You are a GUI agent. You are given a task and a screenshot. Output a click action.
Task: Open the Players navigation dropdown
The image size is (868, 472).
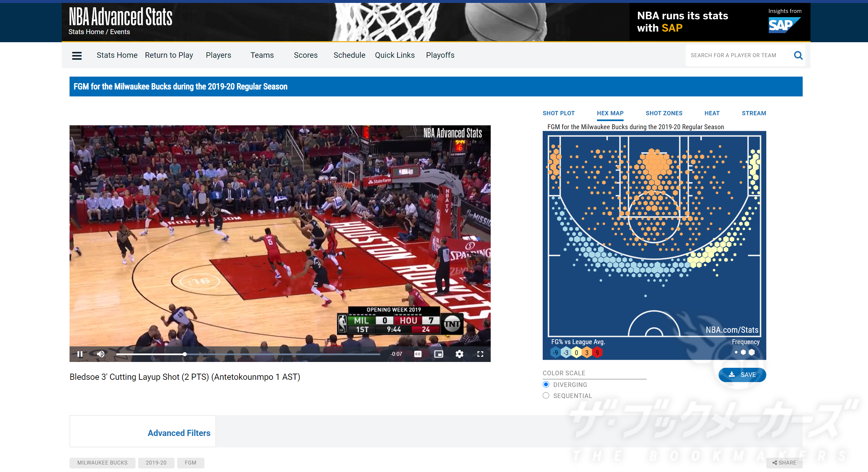click(218, 55)
